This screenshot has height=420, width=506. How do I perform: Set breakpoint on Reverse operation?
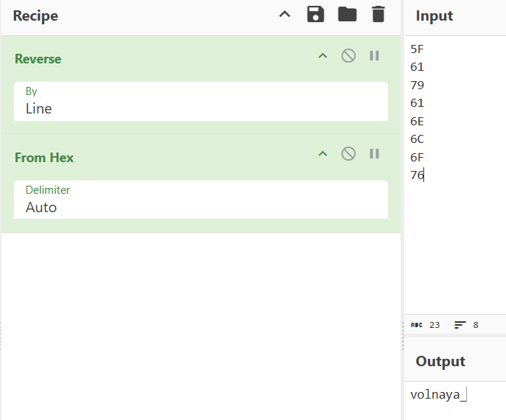[x=374, y=56]
